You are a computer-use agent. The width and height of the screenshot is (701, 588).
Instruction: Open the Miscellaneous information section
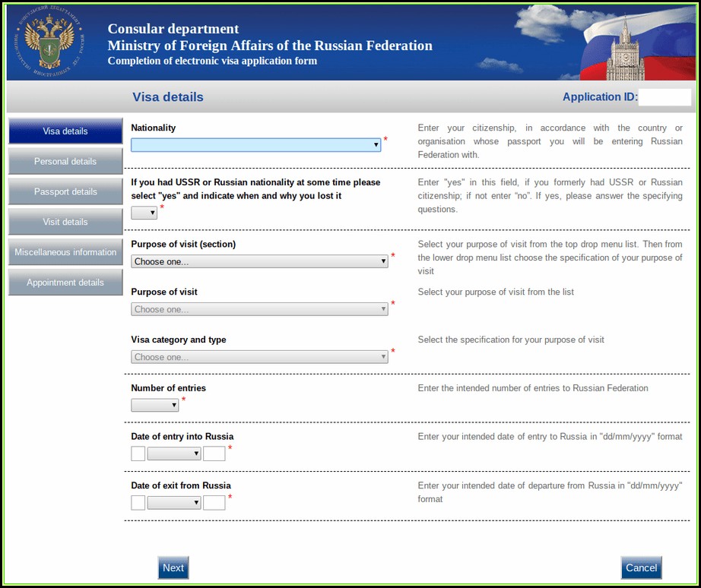click(65, 252)
